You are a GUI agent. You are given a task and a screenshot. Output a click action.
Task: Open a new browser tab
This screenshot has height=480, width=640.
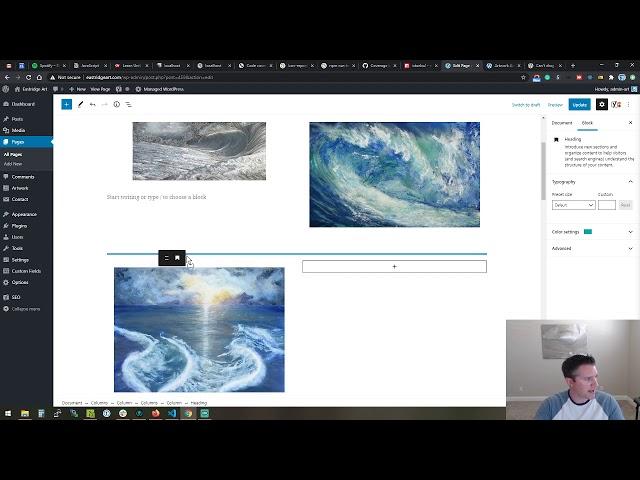coord(573,65)
